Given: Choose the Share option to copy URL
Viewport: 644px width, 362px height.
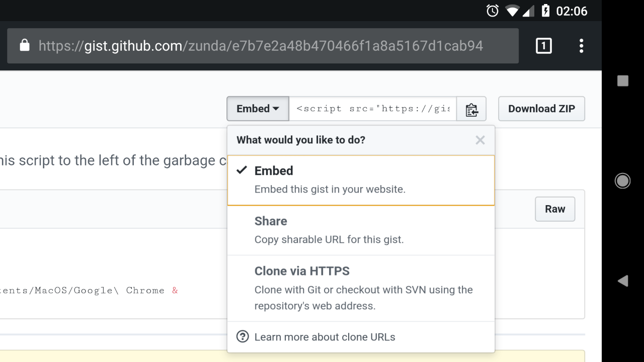Looking at the screenshot, I should 361,230.
